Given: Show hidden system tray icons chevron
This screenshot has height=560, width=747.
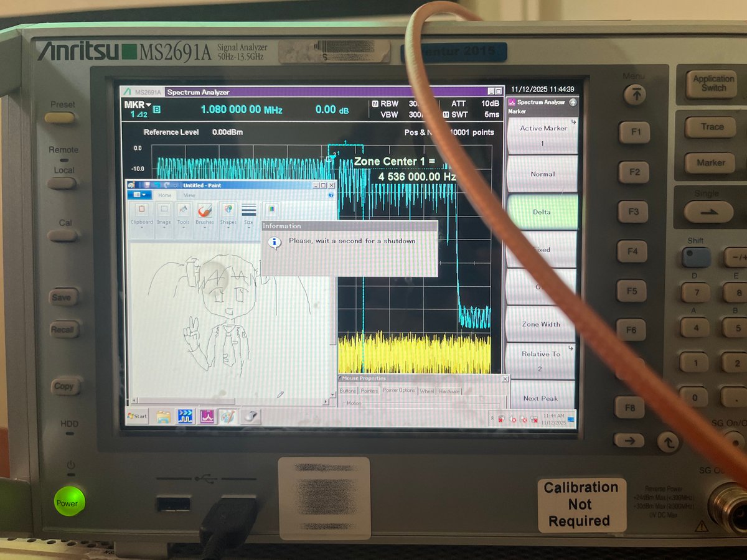Looking at the screenshot, I should (x=493, y=418).
